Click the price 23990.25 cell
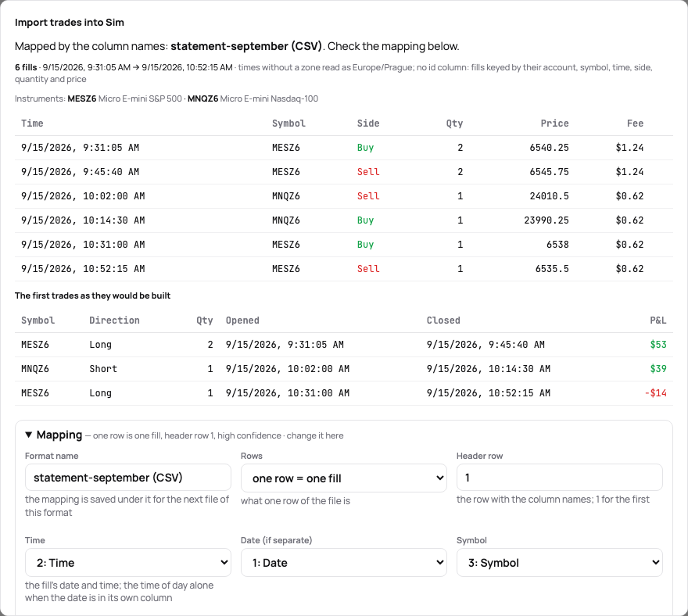This screenshot has height=616, width=688. 546,220
